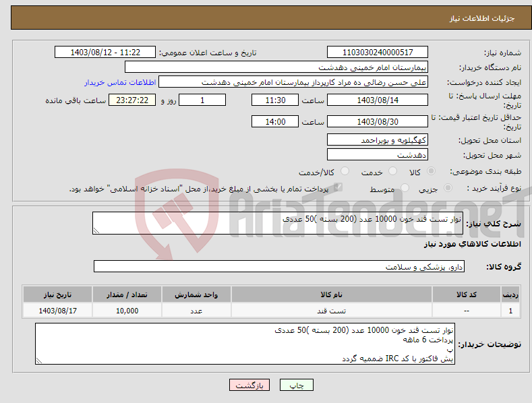Click the تعداد / مقدار column header
Viewport: 532px width, 403px height.
(x=127, y=294)
